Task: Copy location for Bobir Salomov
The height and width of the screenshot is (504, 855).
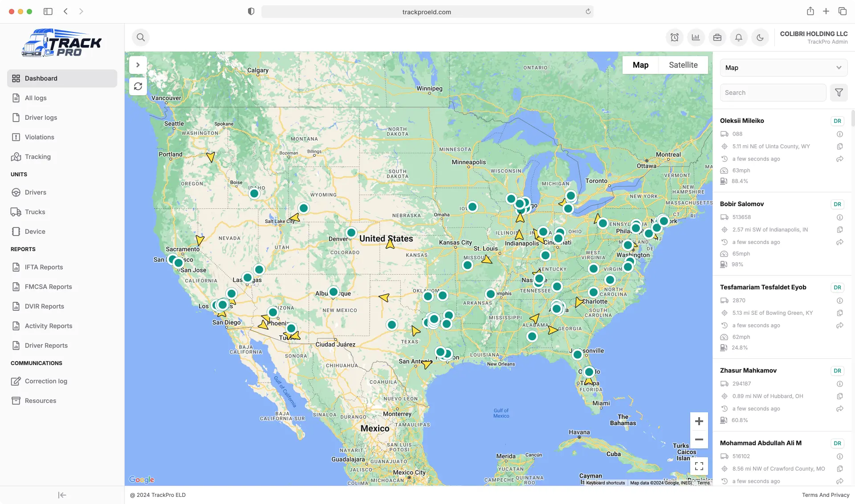Action: 840,230
